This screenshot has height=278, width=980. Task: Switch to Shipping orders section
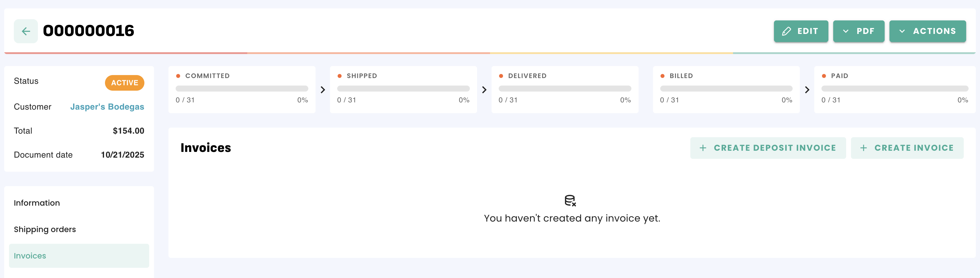pos(45,229)
